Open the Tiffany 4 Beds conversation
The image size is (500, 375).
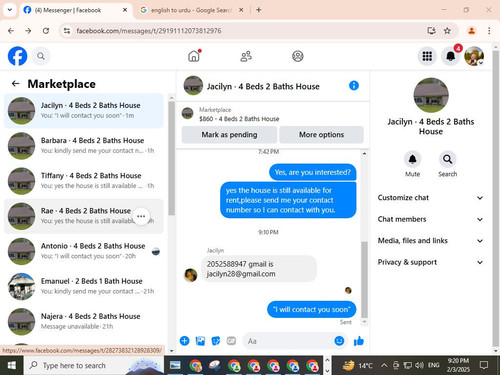pyautogui.click(x=83, y=181)
